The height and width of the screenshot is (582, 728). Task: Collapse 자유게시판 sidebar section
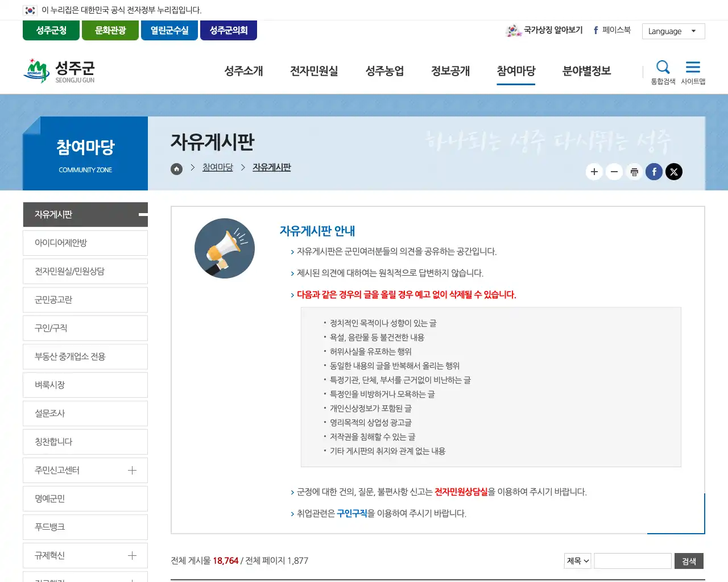point(143,214)
